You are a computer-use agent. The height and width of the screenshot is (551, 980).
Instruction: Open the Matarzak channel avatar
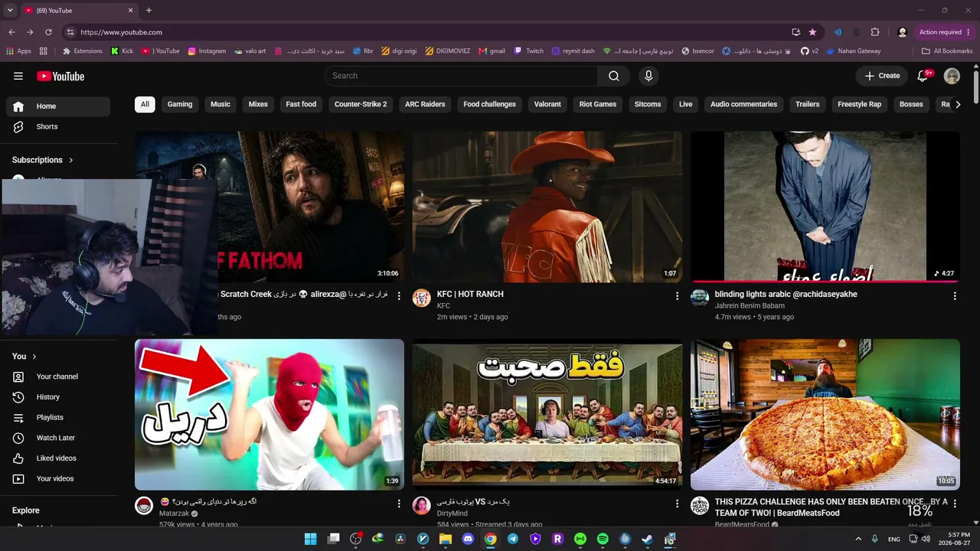(x=144, y=505)
